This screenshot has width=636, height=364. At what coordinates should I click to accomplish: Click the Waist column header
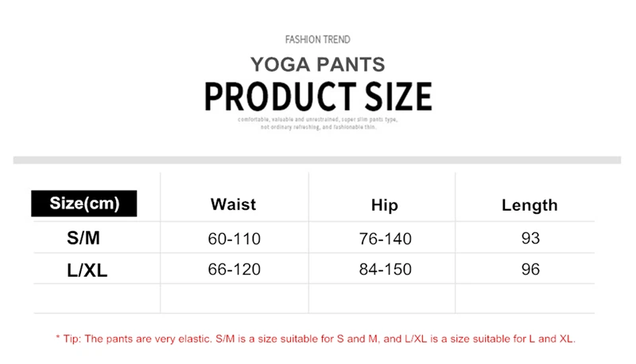pos(233,204)
